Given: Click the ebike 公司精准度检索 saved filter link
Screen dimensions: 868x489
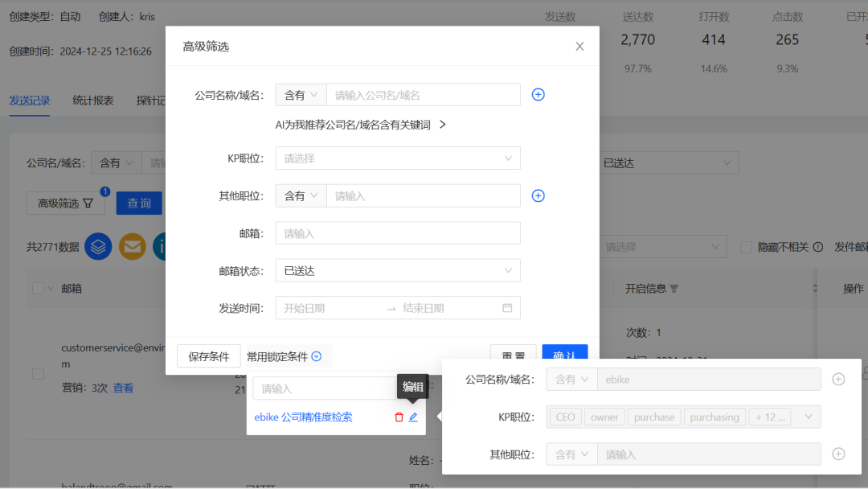Looking at the screenshot, I should tap(304, 417).
